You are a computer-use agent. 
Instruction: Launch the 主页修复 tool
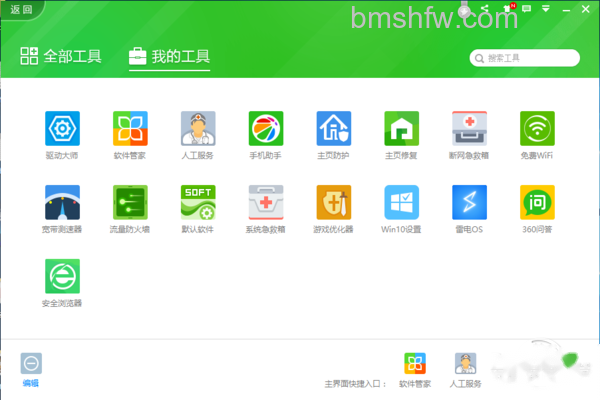(x=401, y=129)
